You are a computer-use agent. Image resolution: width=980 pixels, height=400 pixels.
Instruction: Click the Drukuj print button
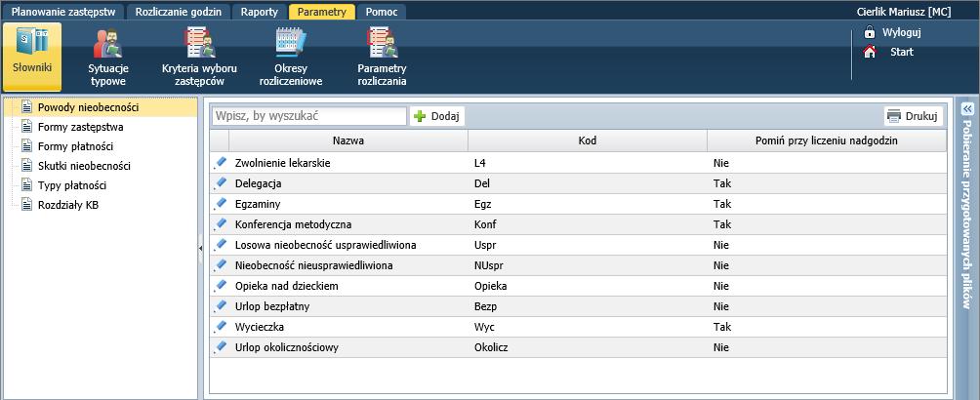(913, 116)
